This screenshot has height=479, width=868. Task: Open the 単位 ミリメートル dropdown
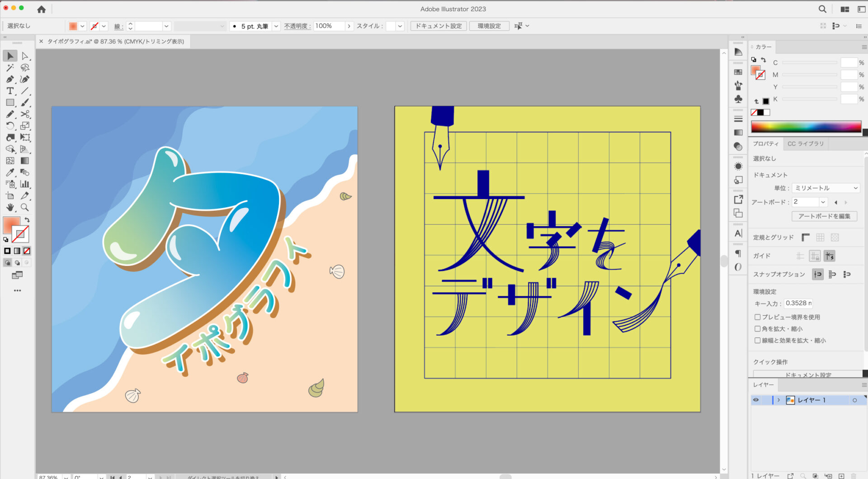(x=826, y=188)
